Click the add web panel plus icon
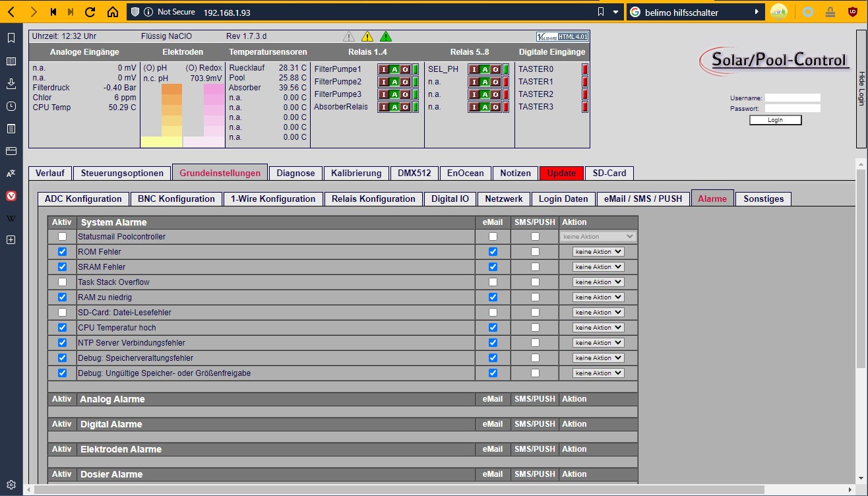 coord(11,241)
